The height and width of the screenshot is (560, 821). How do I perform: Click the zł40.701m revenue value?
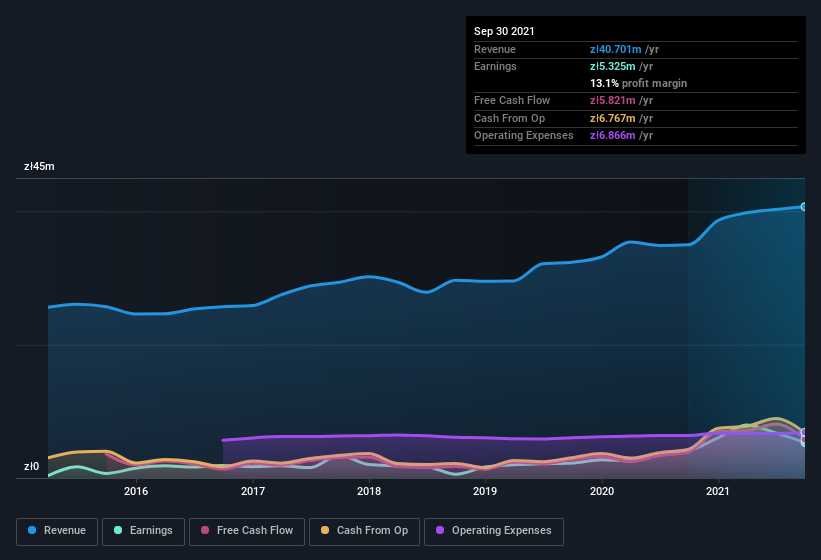click(616, 49)
